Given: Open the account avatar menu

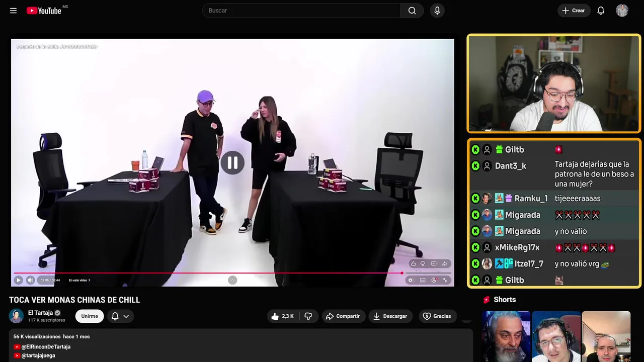Looking at the screenshot, I should point(622,11).
